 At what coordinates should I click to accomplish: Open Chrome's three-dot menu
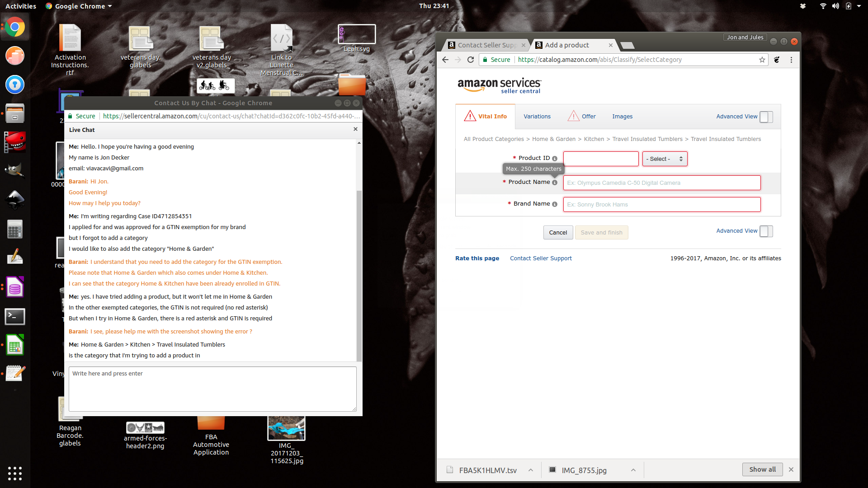coord(791,60)
